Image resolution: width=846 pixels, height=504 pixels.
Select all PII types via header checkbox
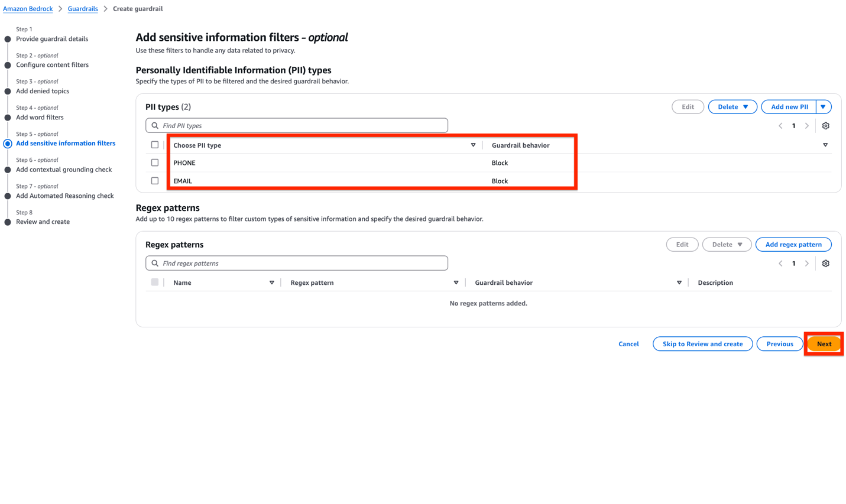click(x=154, y=144)
